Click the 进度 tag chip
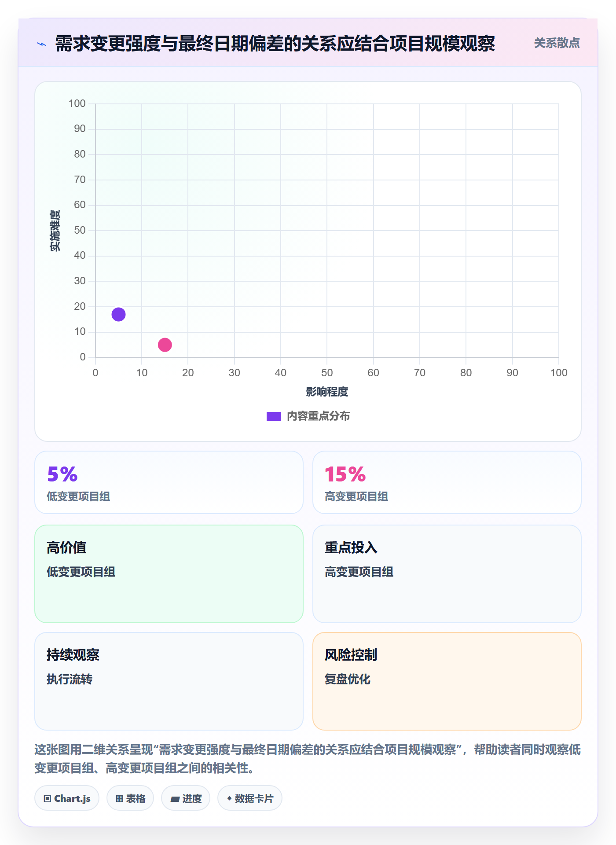616x845 pixels. 186,798
